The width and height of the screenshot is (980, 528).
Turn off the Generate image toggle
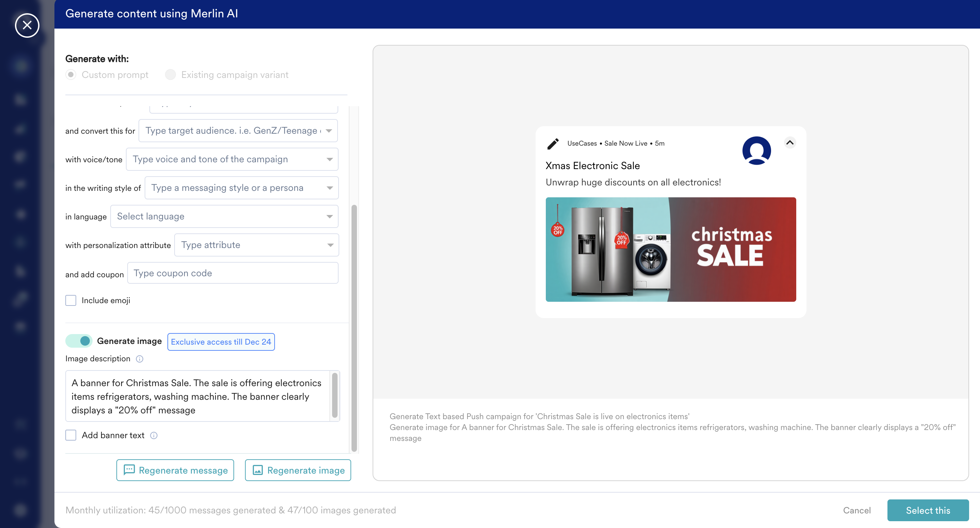pos(79,341)
